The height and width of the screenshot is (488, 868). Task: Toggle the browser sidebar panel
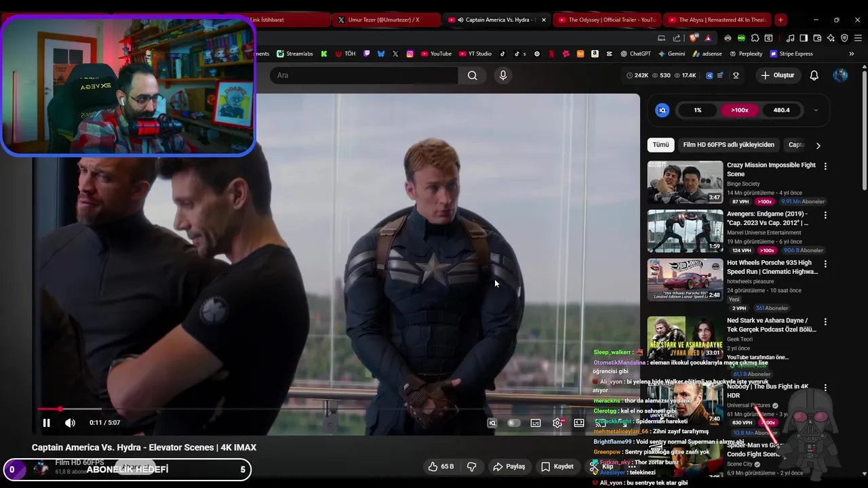click(804, 38)
